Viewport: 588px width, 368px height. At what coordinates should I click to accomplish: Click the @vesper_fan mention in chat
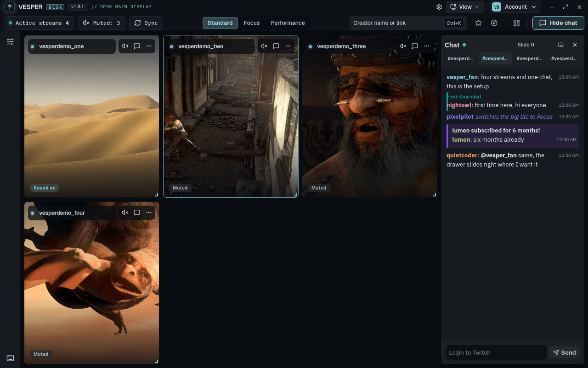tap(498, 155)
